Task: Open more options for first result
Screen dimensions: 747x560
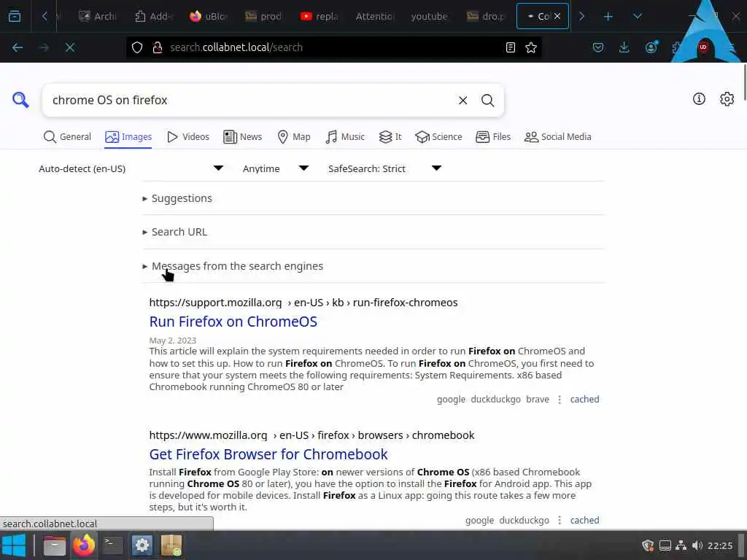Action: point(560,400)
